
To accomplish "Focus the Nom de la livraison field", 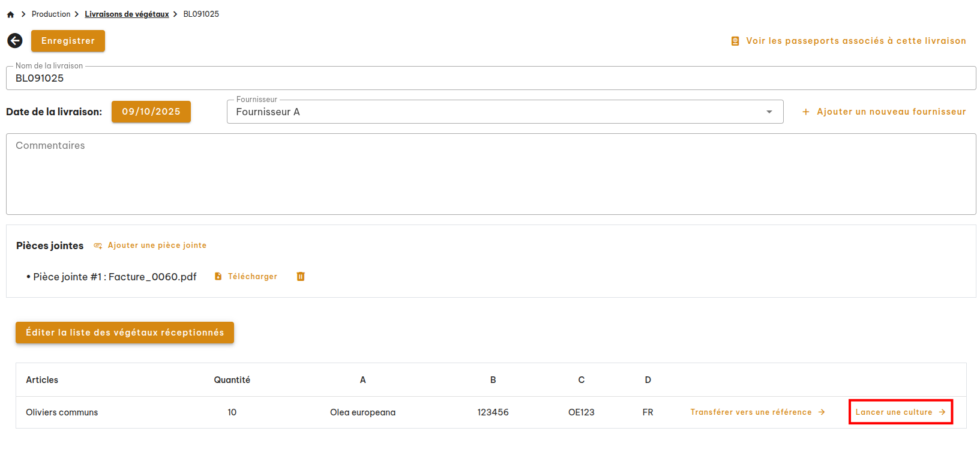I will coord(491,78).
